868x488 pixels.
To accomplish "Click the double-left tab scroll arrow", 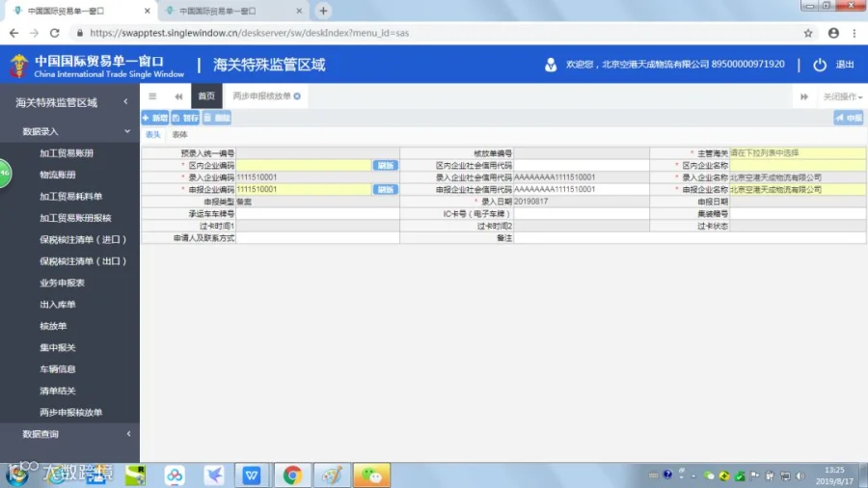I will (x=178, y=96).
